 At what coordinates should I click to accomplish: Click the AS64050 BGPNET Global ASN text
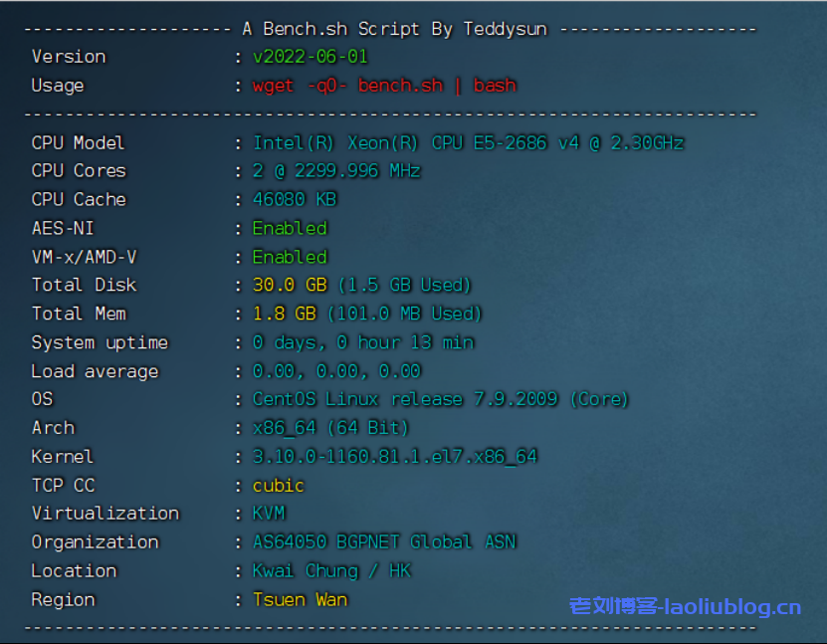[x=384, y=542]
